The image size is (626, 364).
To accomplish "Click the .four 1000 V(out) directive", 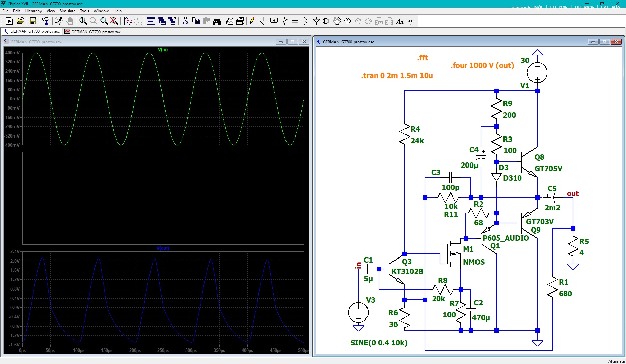I will pos(482,65).
